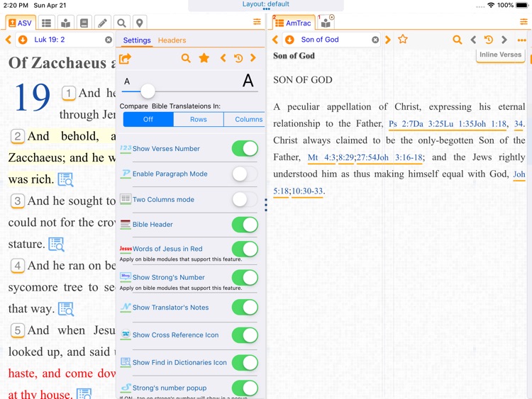532x399 pixels.
Task: Go to next dictionary entry chevron
Action: pyautogui.click(x=388, y=40)
